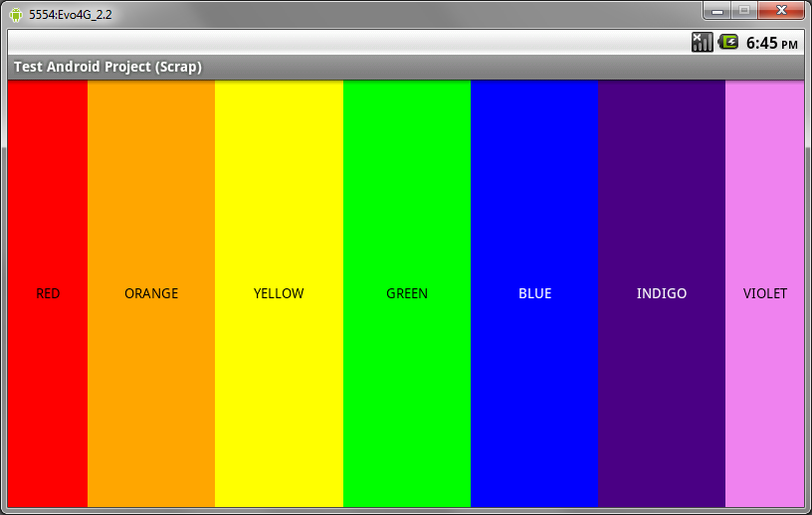
Task: Minimize the emulator window
Action: [717, 11]
